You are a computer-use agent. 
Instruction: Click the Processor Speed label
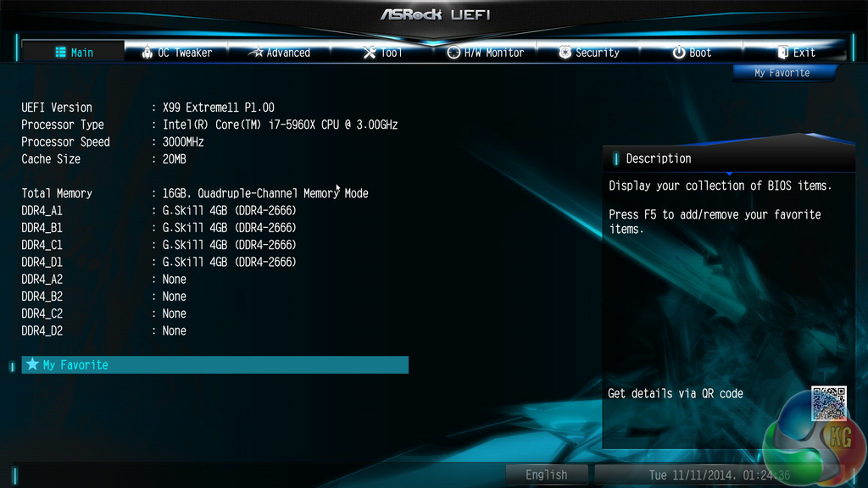click(x=65, y=141)
